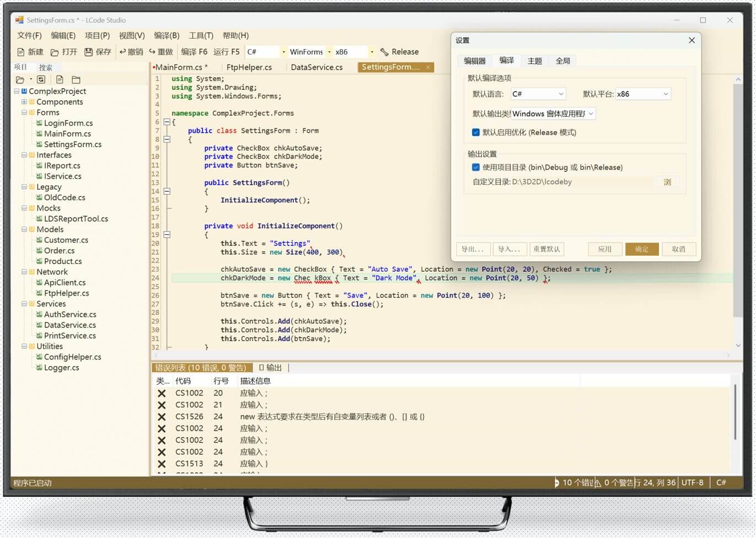
Task: Click the Release wrench icon in toolbar
Action: pyautogui.click(x=384, y=52)
